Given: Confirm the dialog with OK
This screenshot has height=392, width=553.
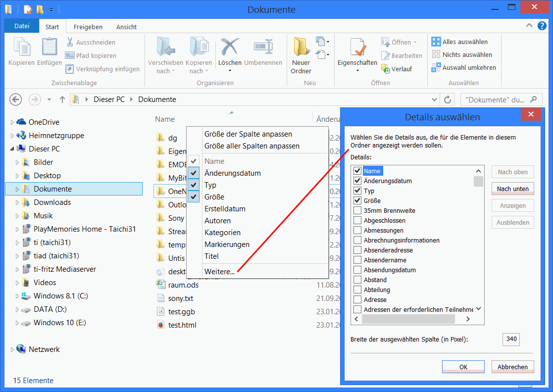Looking at the screenshot, I should pyautogui.click(x=463, y=367).
